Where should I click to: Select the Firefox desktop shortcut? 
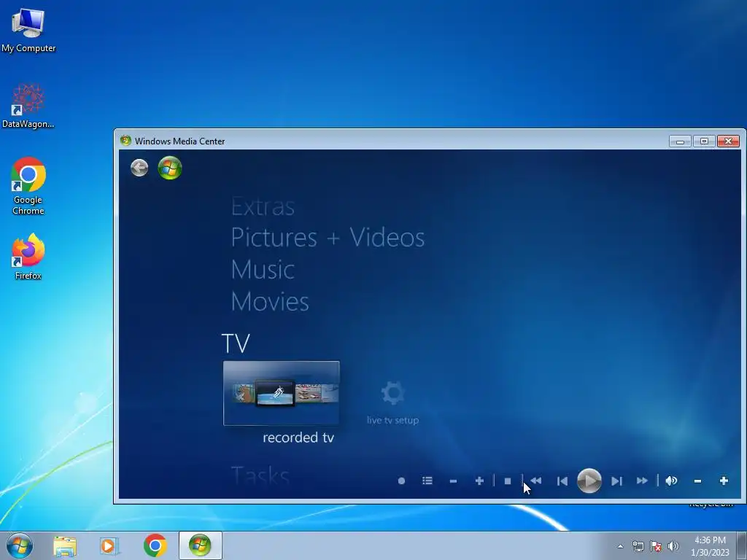pos(28,257)
